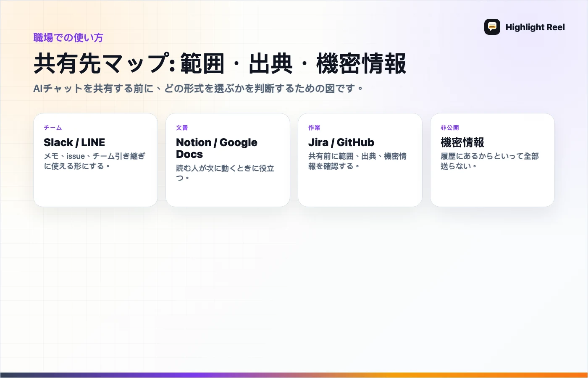Open the 機密情報 card title

(462, 142)
